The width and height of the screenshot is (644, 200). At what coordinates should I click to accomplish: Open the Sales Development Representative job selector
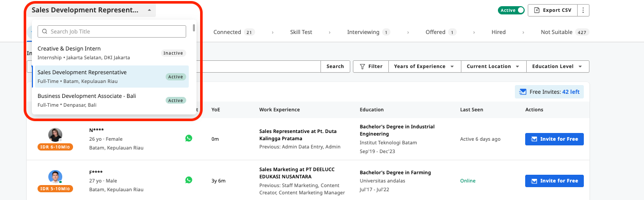coord(92,10)
